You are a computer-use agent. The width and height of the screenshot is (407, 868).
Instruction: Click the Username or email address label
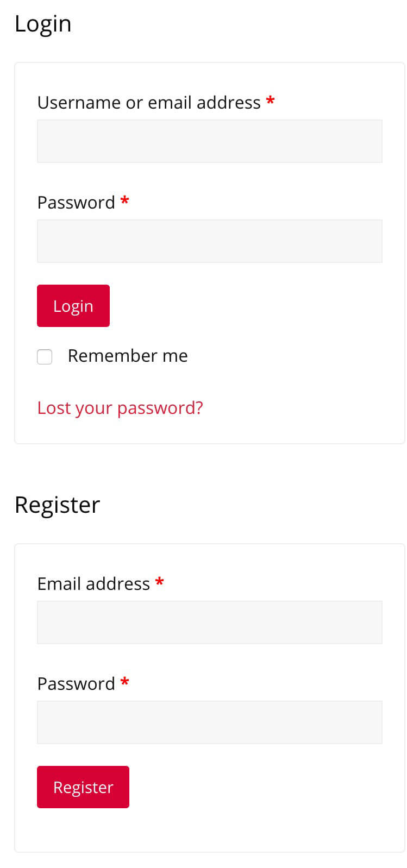coord(148,103)
